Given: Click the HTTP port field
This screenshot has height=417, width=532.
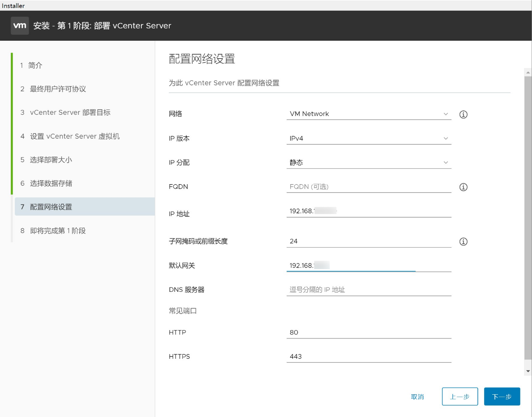Looking at the screenshot, I should 368,332.
